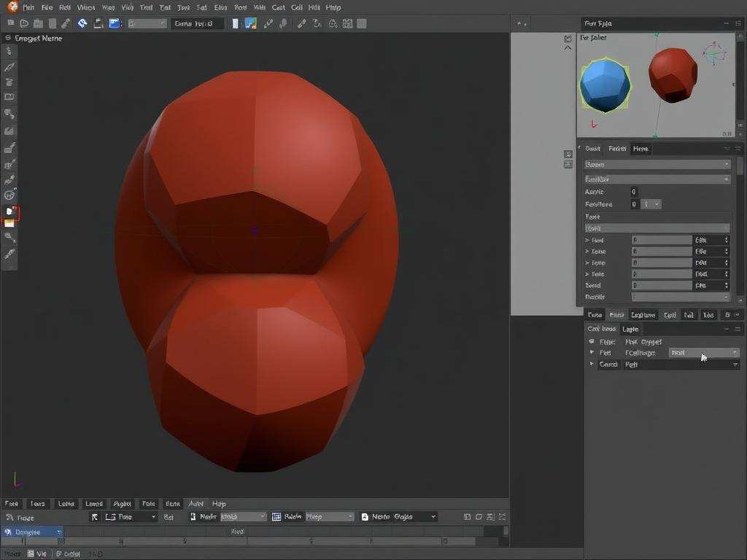Click the blue image icon in the top toolbar
Screen dimensions: 747x560
point(115,23)
